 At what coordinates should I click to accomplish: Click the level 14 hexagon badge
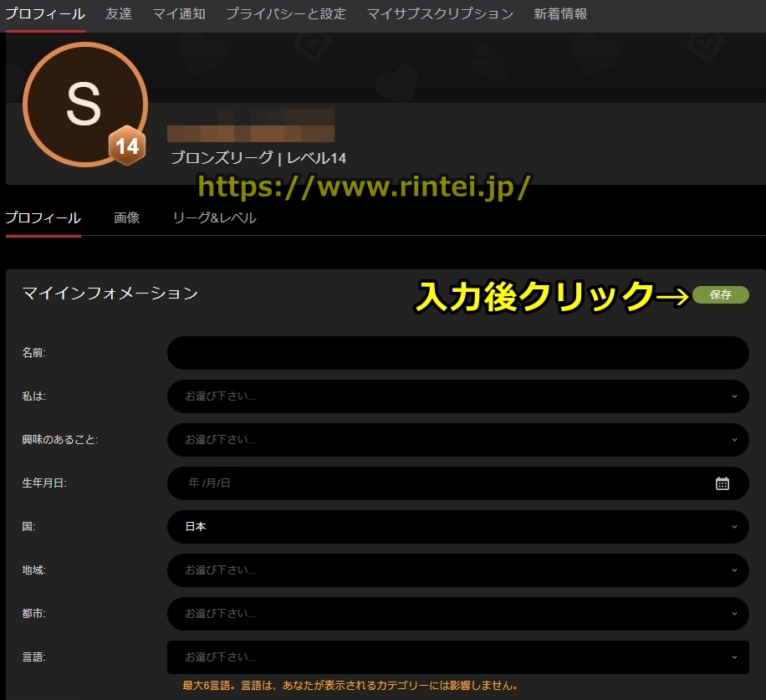point(127,146)
